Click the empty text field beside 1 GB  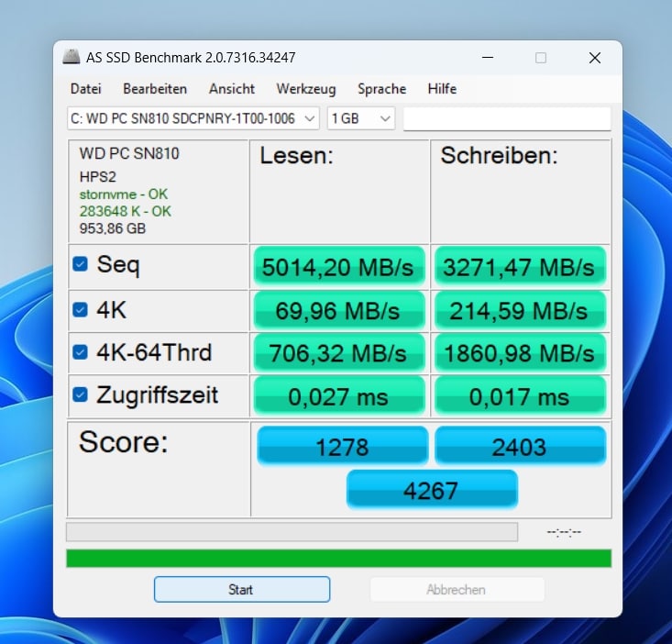point(506,118)
